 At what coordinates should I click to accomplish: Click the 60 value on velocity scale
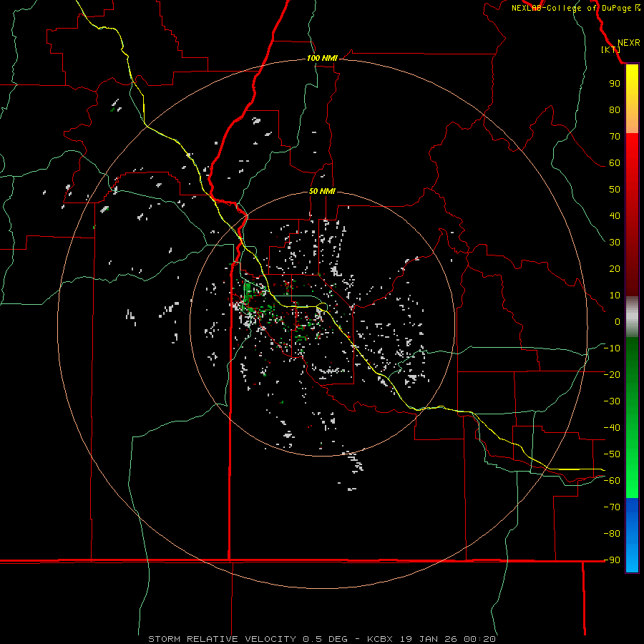[615, 162]
